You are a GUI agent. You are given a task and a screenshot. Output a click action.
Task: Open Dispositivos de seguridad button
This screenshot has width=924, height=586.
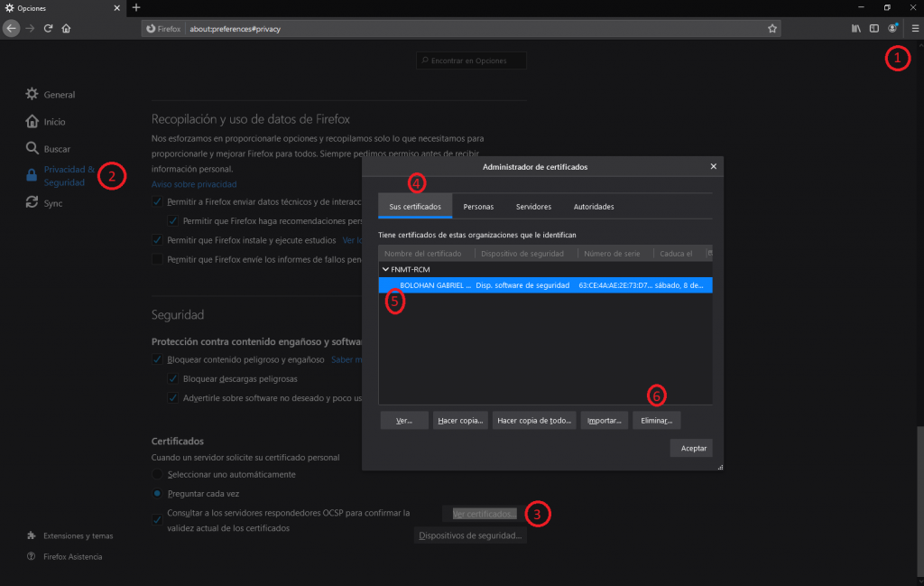[x=469, y=535]
